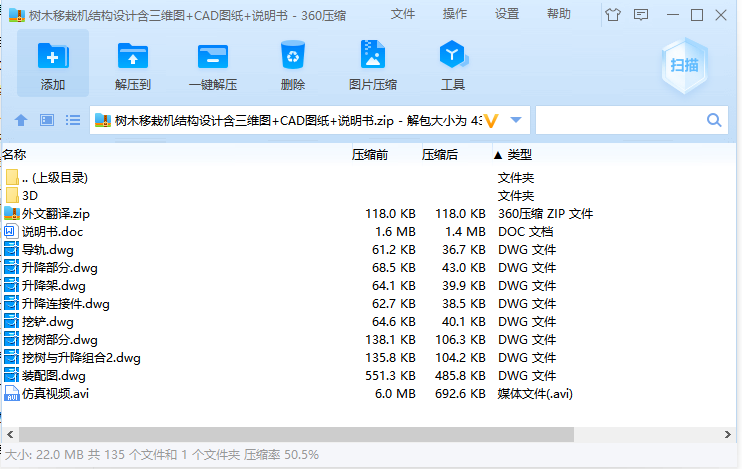The width and height of the screenshot is (742, 469).
Task: Select the file name 说明书.doc
Action: point(53,231)
